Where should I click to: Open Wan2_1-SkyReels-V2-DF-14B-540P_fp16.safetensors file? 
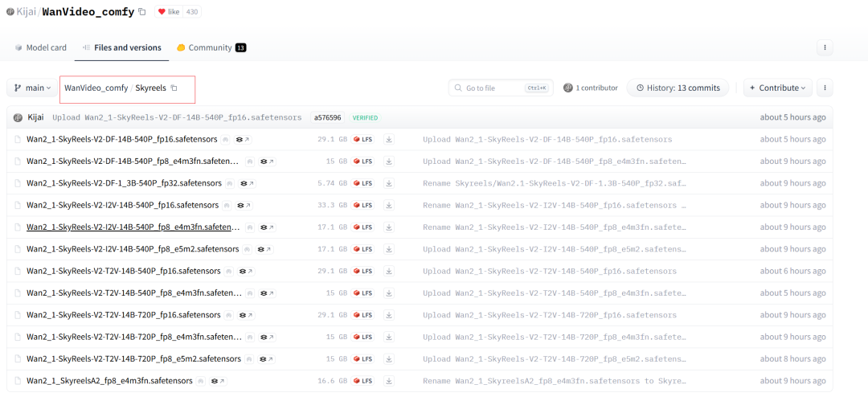click(x=122, y=140)
